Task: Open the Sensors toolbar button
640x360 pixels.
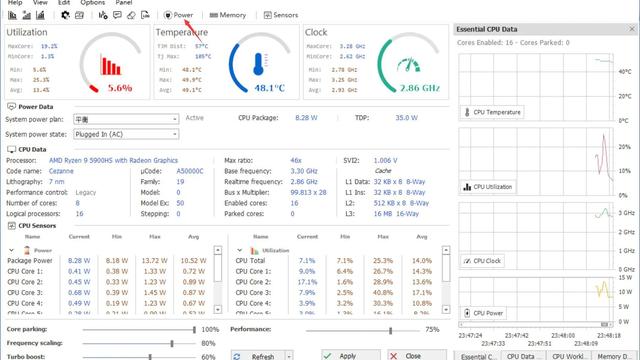Action: (281, 15)
